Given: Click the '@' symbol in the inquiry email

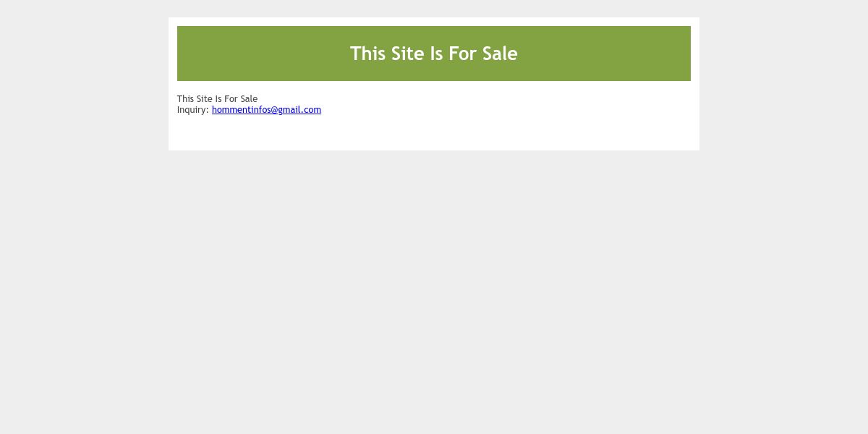Looking at the screenshot, I should point(275,110).
